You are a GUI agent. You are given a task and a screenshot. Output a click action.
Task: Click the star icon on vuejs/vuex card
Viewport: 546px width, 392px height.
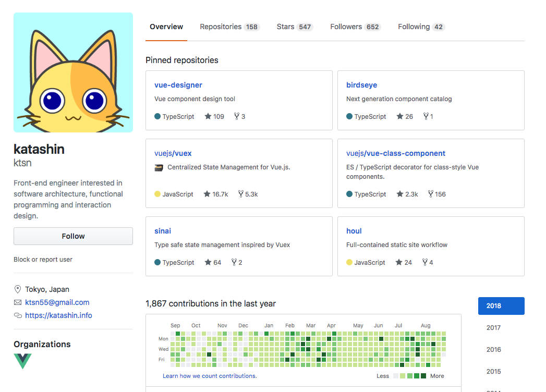[207, 194]
